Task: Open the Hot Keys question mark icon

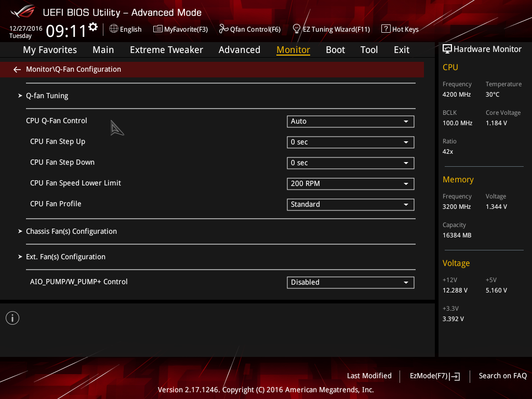Action: 385,29
